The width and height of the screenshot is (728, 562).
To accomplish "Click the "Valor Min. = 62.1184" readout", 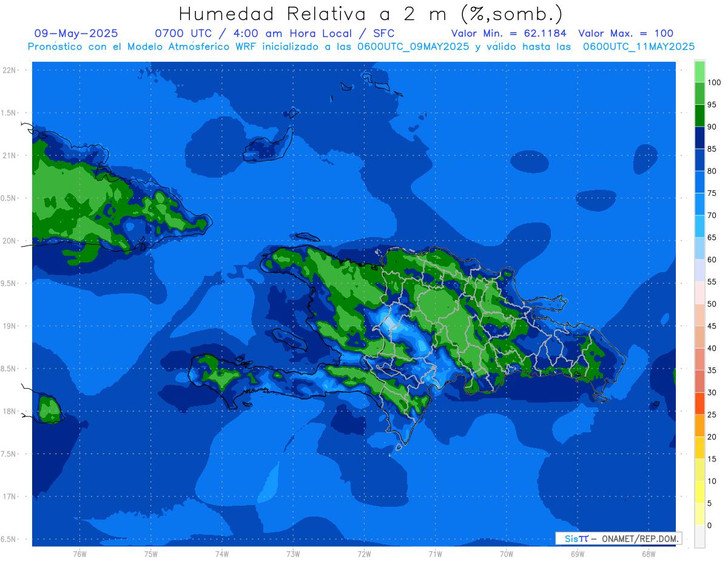I will (508, 33).
